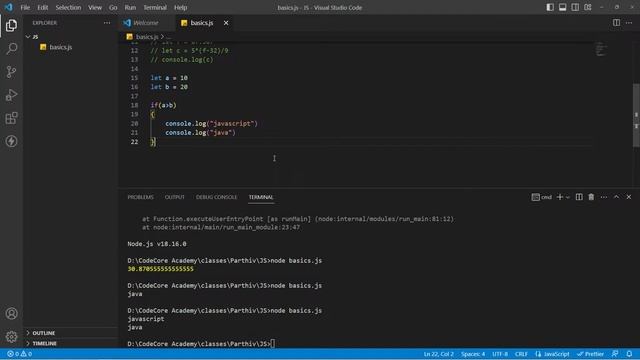Image resolution: width=640 pixels, height=360 pixels.
Task: Click the Prettier status item
Action: point(590,354)
